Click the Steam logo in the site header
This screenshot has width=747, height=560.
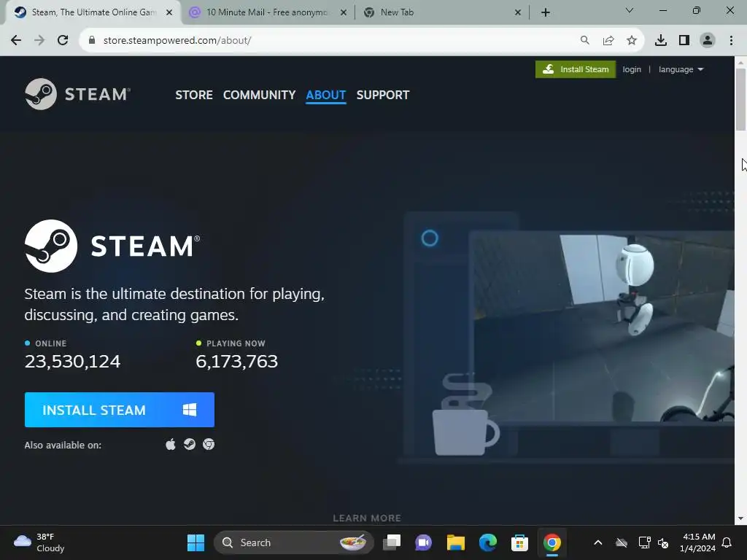click(77, 94)
